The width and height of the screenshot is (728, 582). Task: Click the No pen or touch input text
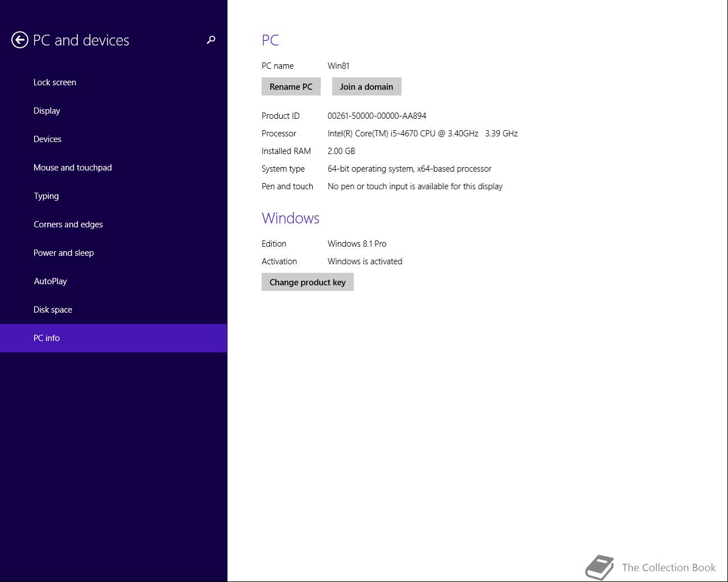pyautogui.click(x=415, y=186)
